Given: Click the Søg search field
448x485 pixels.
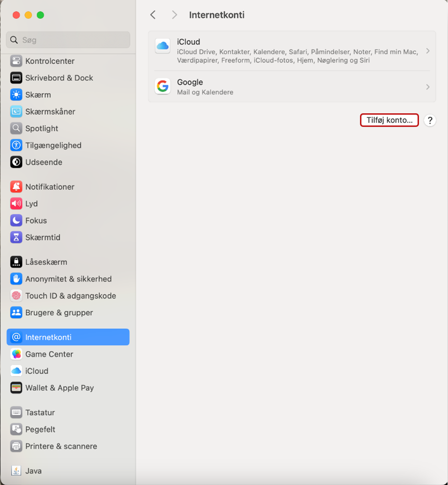Looking at the screenshot, I should [x=68, y=40].
